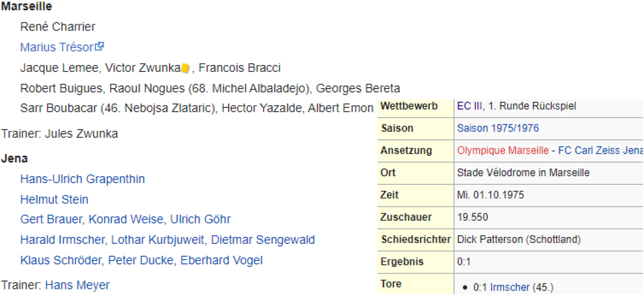The height and width of the screenshot is (296, 644).
Task: Open the Eberhard Vogel link
Action: tap(221, 261)
